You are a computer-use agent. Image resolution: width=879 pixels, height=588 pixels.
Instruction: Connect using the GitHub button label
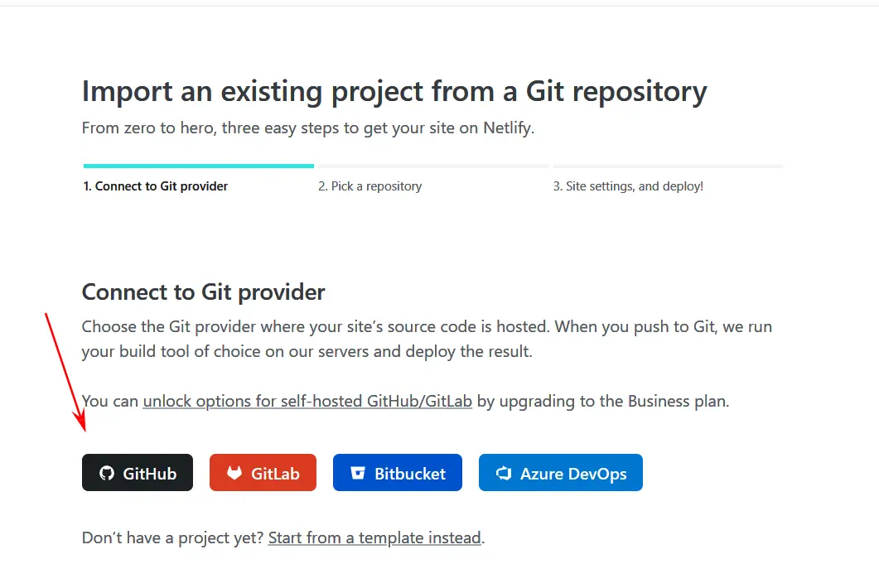[x=150, y=474]
